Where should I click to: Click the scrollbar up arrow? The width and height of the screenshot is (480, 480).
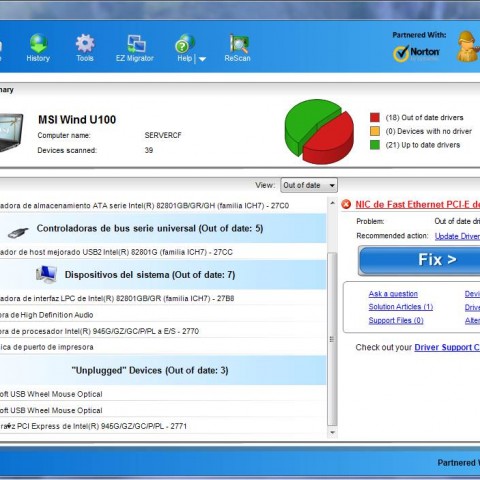tap(332, 203)
